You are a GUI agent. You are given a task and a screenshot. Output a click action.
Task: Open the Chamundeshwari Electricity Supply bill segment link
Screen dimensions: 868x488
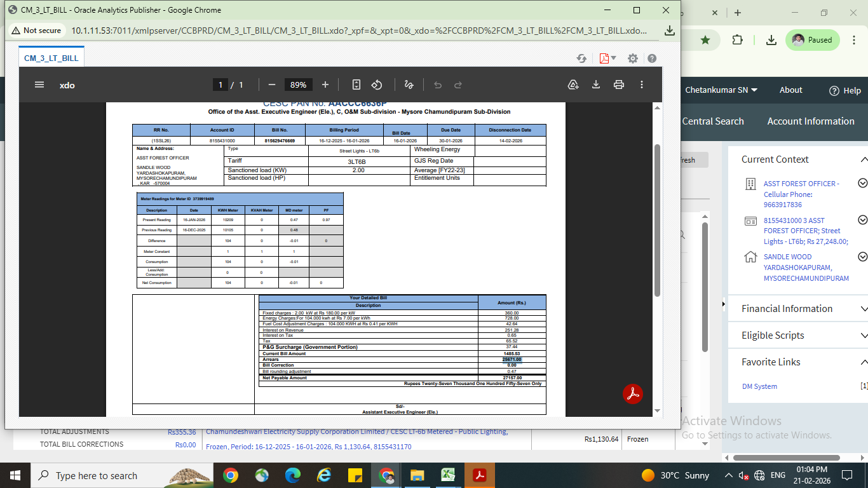click(356, 439)
